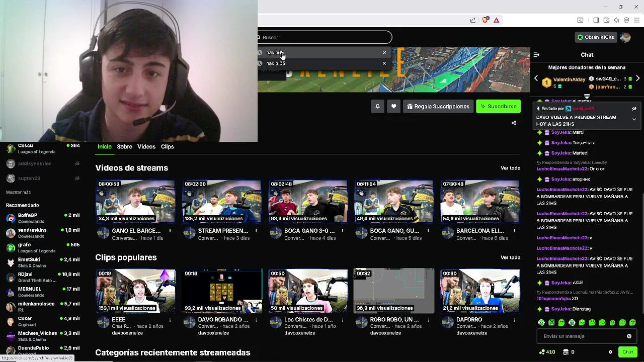Click the share icon below Suscribirse
Screen dimensions: 644x362
click(x=514, y=123)
